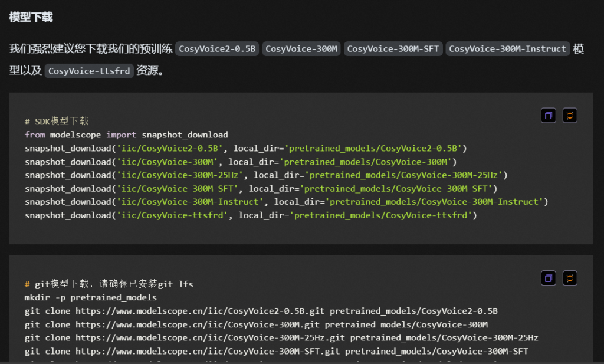Click the snapshot_download 'iic/CosyVoice2-0.5B' line
The image size is (604, 364).
click(x=246, y=148)
